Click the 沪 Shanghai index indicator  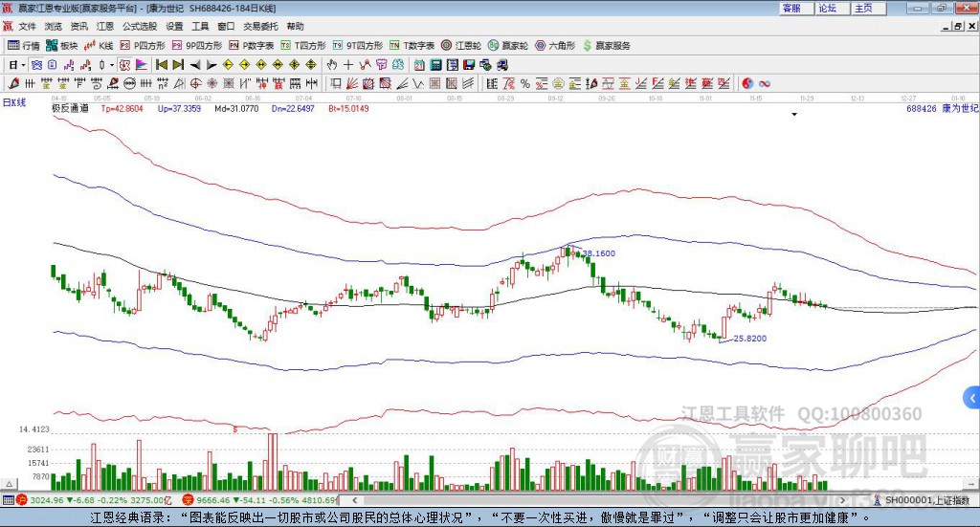[22, 500]
